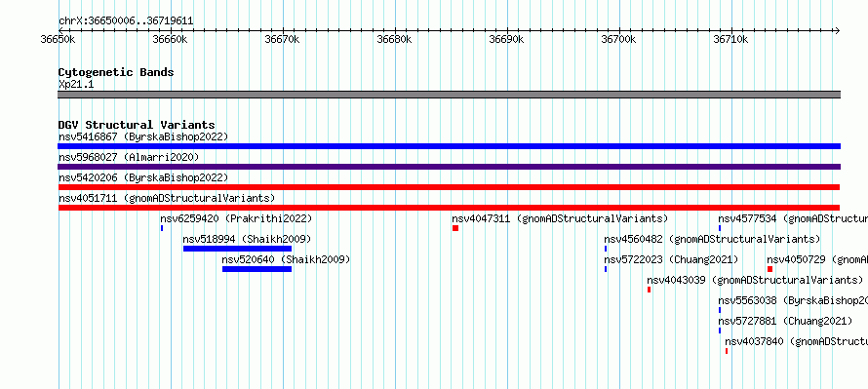Click the gray Xp21.1 cytogenetic band
Viewport: 868px width, 389px height.
tap(449, 94)
